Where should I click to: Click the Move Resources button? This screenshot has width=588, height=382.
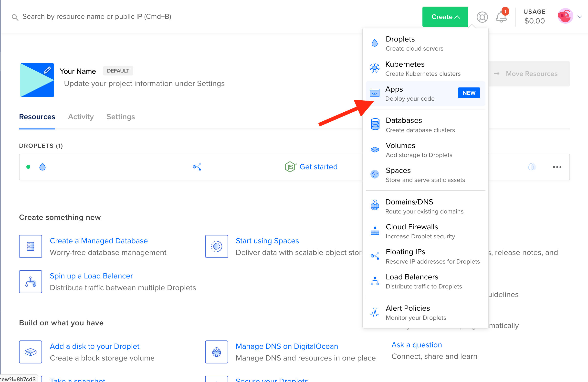tap(529, 74)
